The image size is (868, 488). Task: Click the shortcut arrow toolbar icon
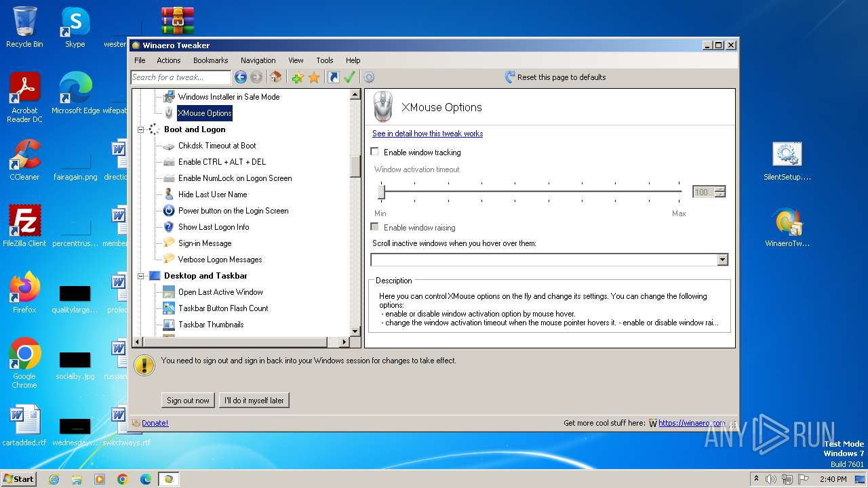[x=333, y=77]
